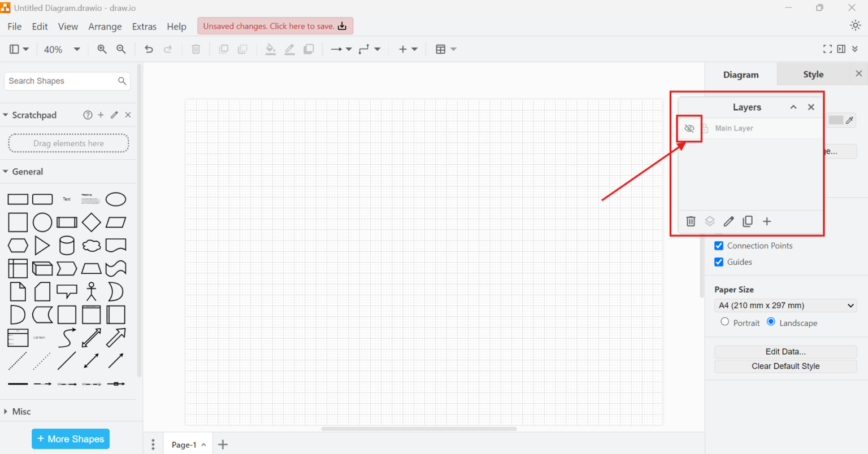Viewport: 868px width, 454px height.
Task: Switch to the Style tab
Action: point(813,74)
